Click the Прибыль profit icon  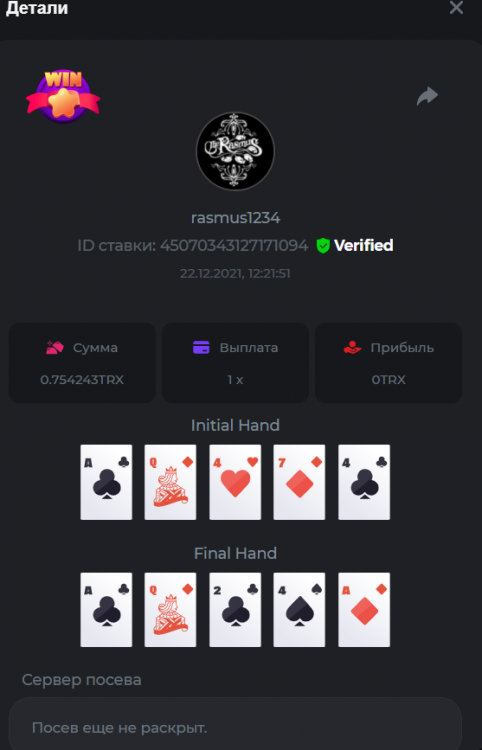[x=352, y=348]
